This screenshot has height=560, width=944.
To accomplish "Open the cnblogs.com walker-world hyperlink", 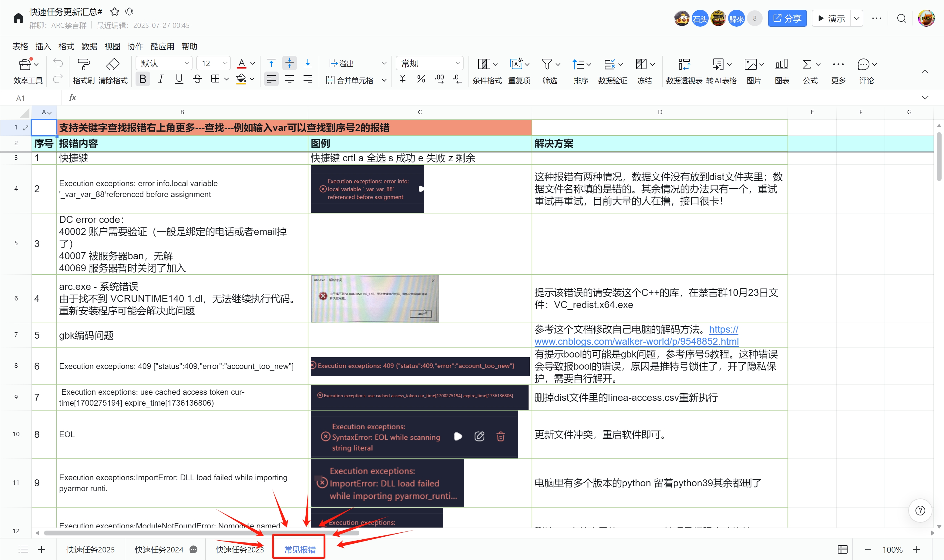I will point(636,341).
